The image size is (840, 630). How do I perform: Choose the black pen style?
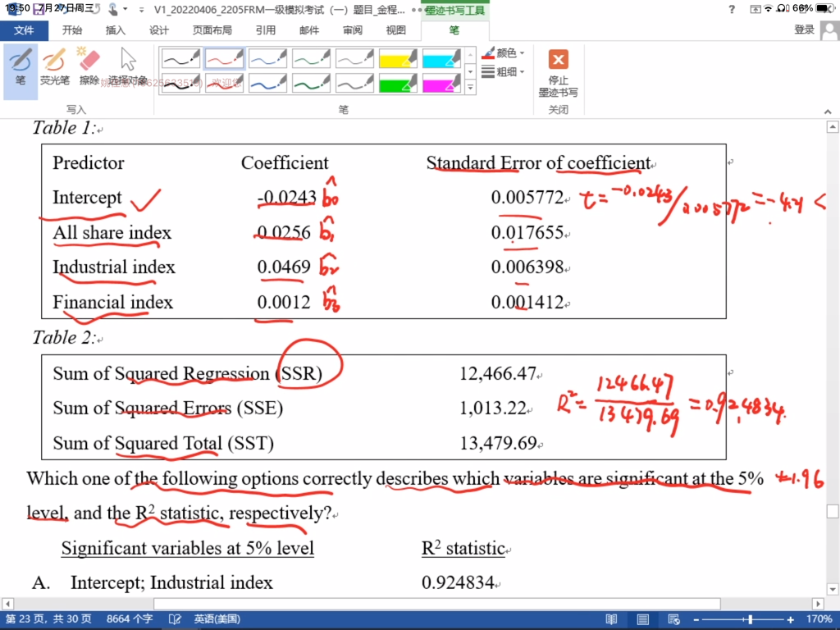click(x=180, y=58)
